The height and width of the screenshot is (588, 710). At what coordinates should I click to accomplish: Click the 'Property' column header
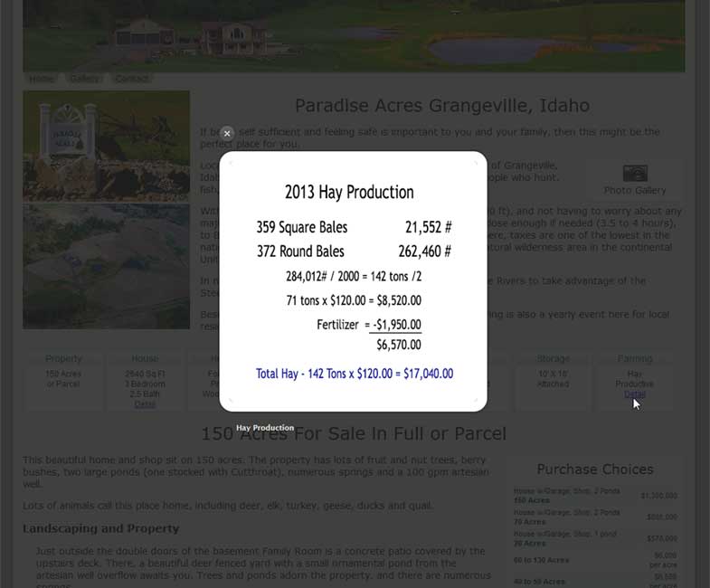[63, 358]
